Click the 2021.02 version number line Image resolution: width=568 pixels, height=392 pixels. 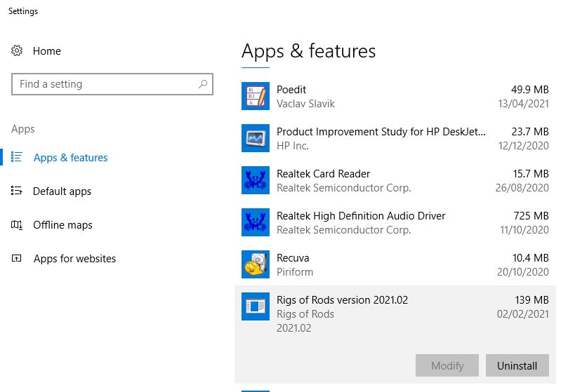click(x=293, y=328)
